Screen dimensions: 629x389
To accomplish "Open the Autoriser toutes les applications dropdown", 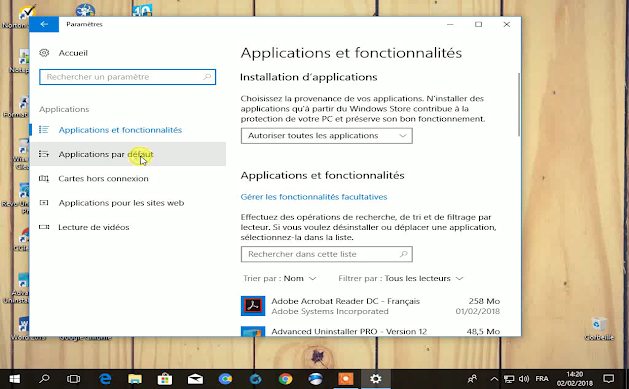I will point(327,136).
